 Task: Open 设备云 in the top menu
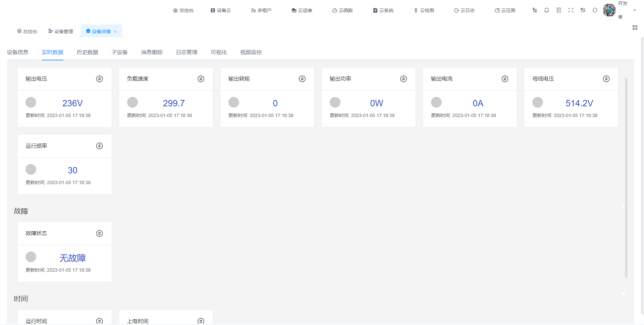[x=221, y=10]
